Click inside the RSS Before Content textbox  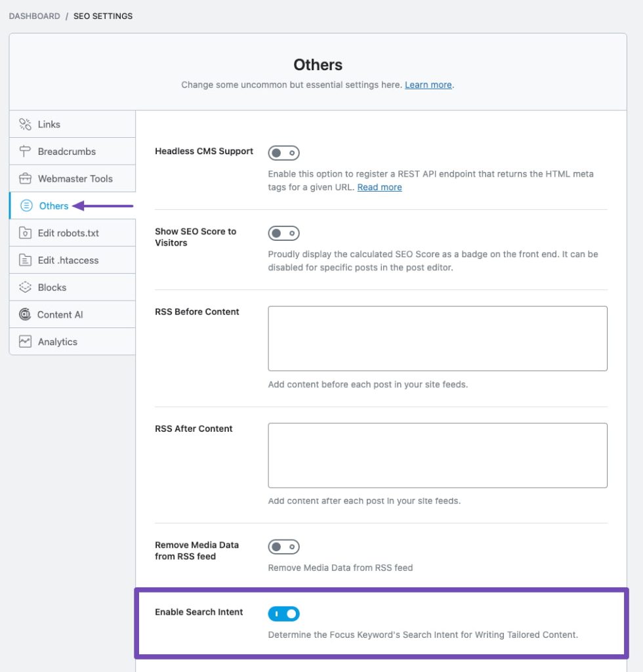click(x=437, y=338)
